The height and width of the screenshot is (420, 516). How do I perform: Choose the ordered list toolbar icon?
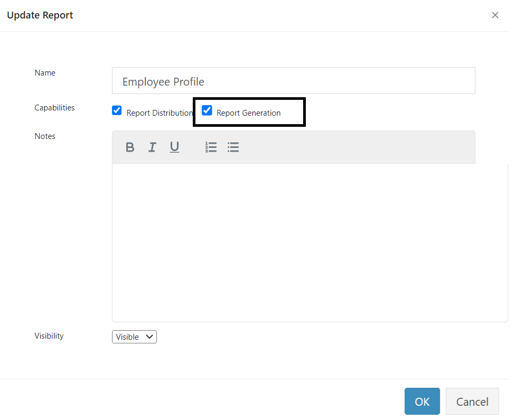pyautogui.click(x=211, y=147)
